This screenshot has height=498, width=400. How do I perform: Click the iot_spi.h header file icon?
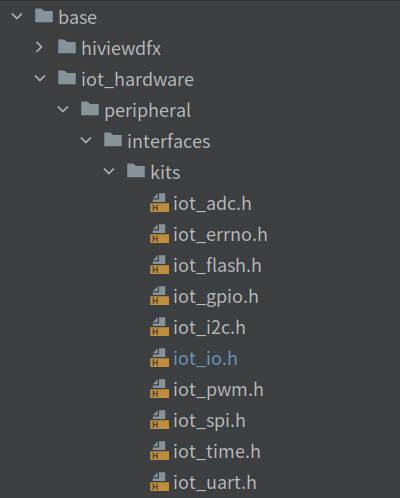click(159, 420)
